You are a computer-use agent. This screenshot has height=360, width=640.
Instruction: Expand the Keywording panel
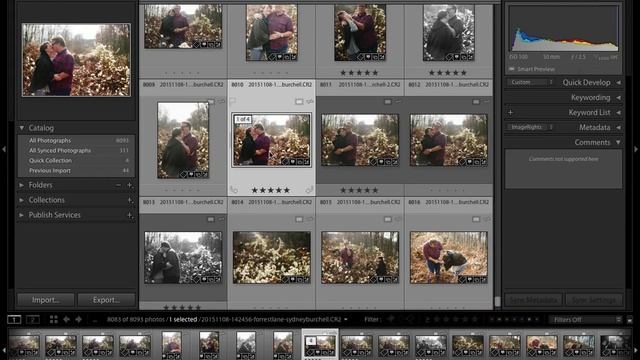[618, 98]
